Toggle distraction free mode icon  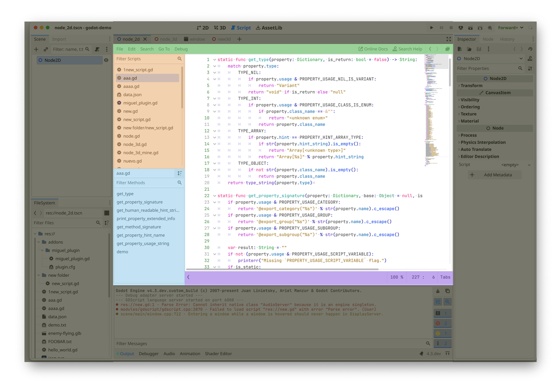pyautogui.click(x=448, y=39)
